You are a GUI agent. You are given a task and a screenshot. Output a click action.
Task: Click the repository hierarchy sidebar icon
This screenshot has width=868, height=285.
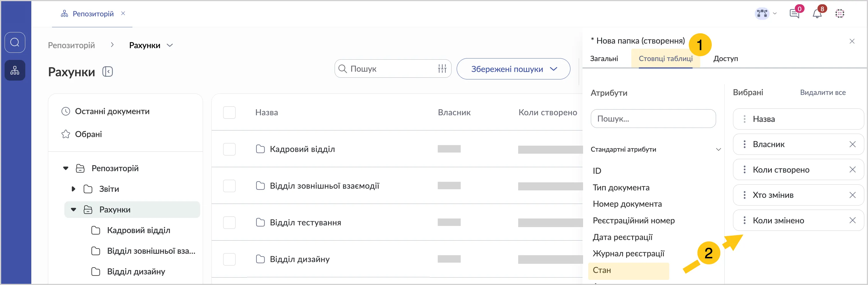tap(15, 70)
